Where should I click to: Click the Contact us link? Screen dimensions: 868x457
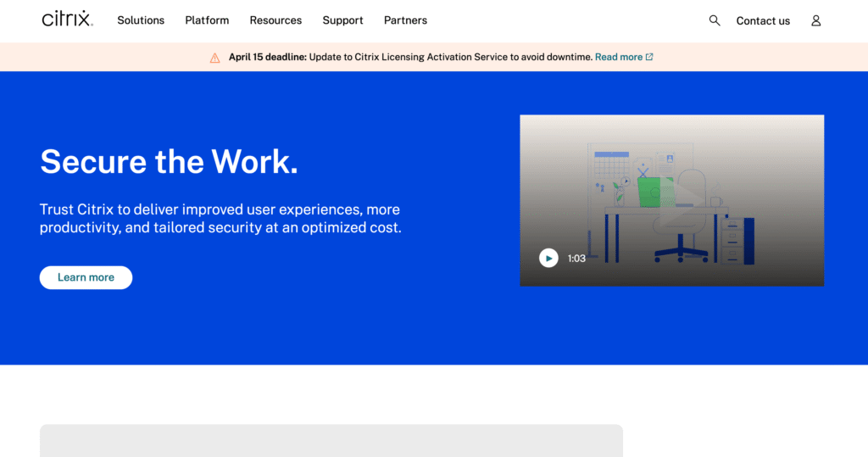click(762, 21)
